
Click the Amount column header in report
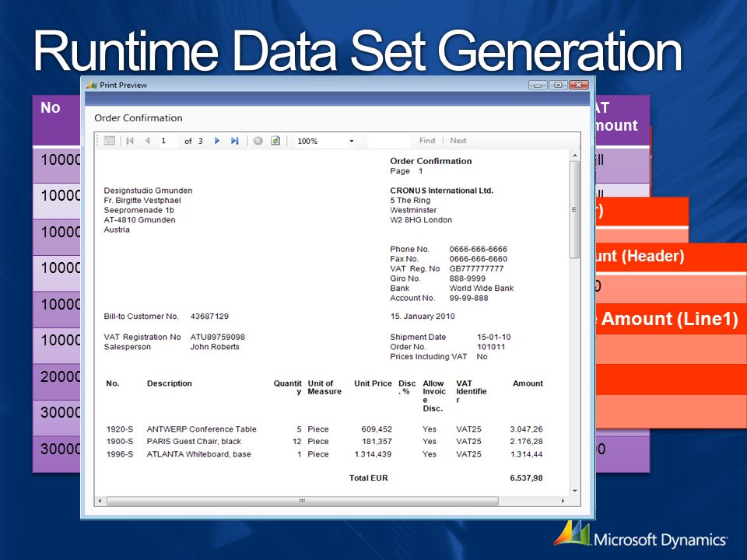point(528,383)
